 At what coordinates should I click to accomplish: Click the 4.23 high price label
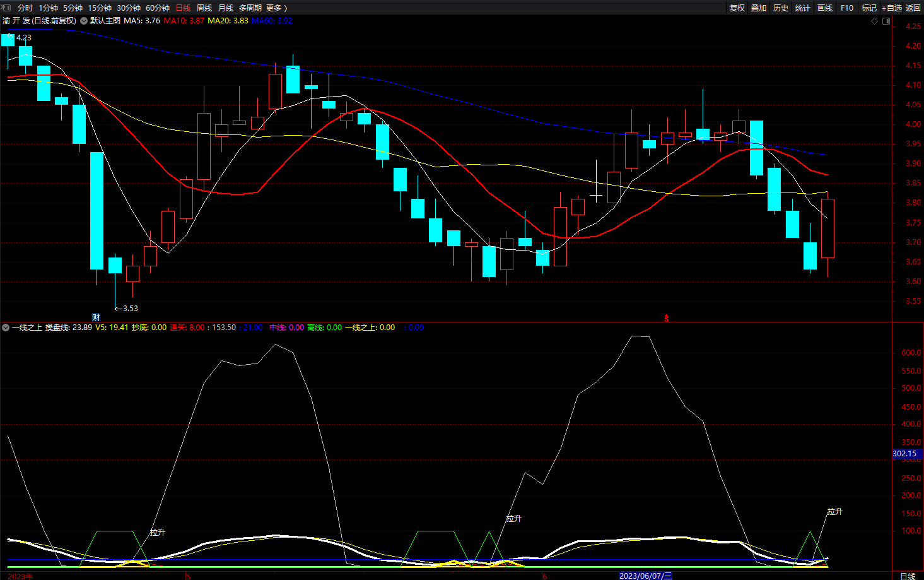[x=23, y=37]
